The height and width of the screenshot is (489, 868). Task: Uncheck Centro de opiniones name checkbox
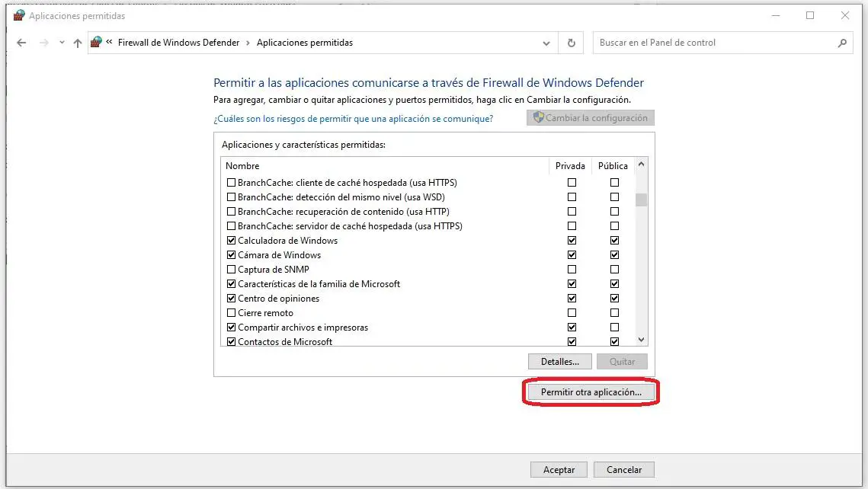[232, 298]
